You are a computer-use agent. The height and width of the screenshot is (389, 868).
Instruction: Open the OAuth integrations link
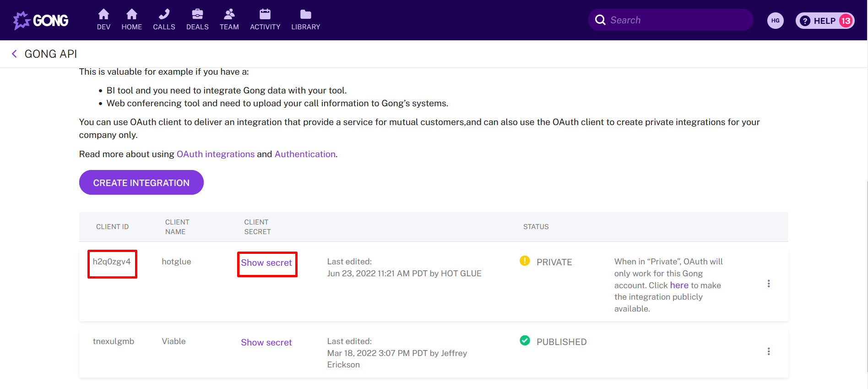tap(216, 154)
